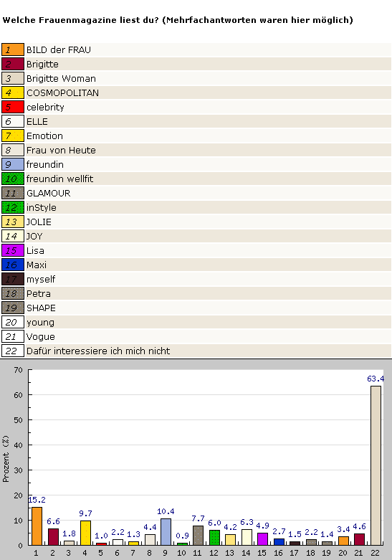Click the pale bar labeled 6.3

tap(247, 537)
